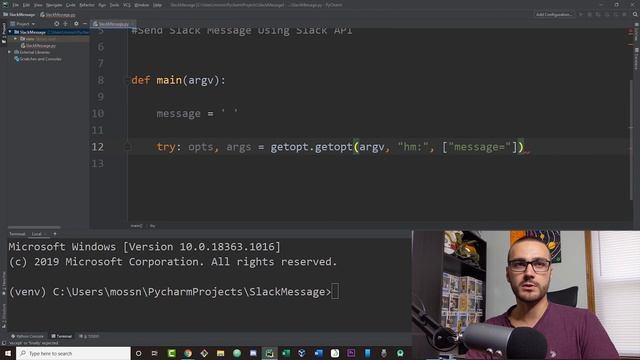Open Excel from the taskbar
Image resolution: width=640 pixels, height=360 pixels.
coord(286,353)
